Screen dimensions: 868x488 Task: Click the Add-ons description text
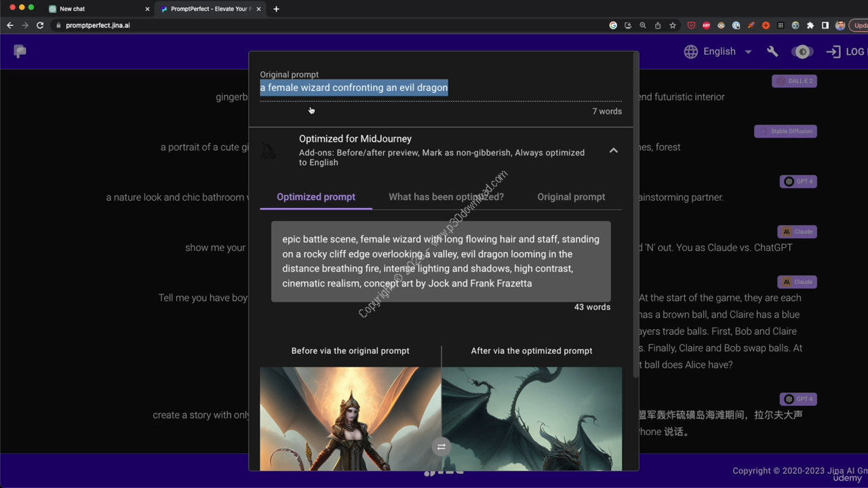point(441,157)
